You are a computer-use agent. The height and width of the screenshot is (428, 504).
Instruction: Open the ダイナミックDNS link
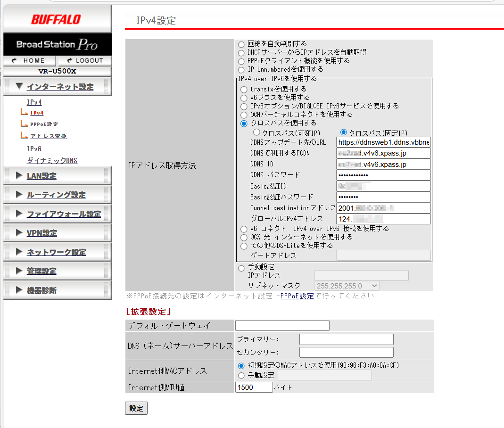click(x=52, y=161)
